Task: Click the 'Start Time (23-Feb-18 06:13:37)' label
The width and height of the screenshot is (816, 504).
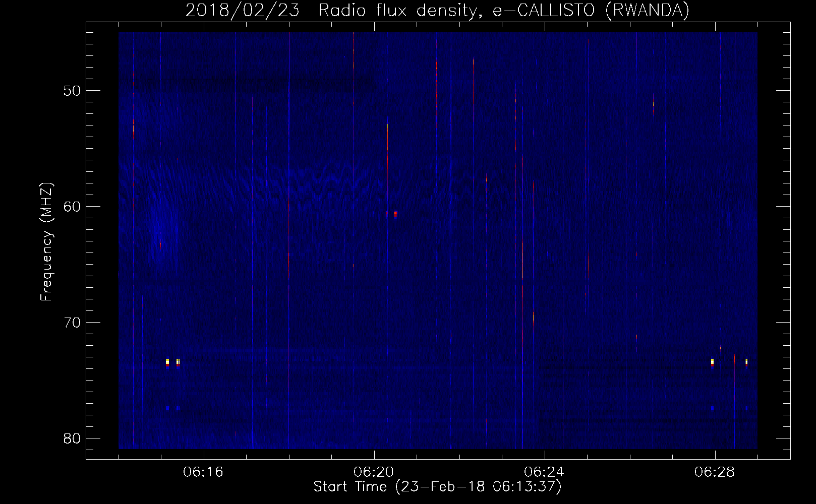Action: coord(437,487)
